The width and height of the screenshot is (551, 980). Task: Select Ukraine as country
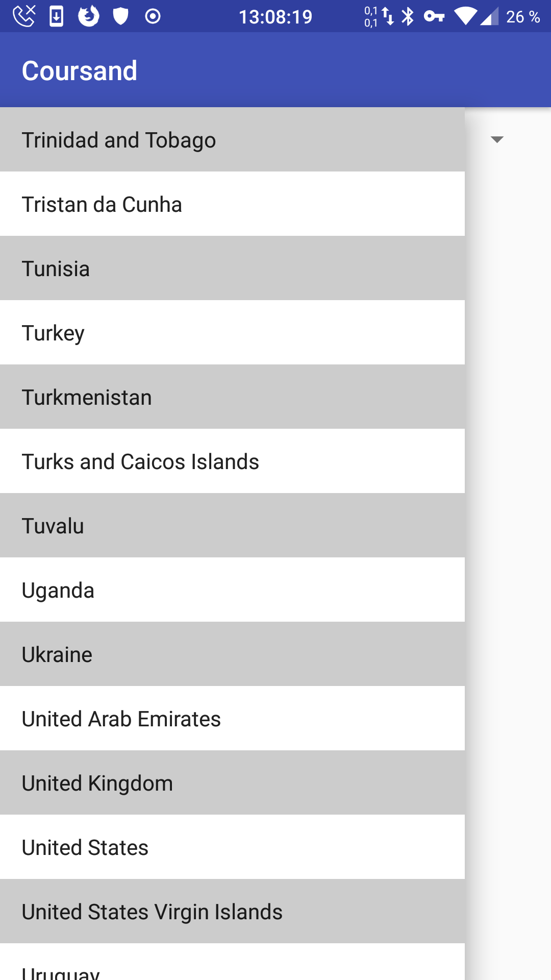click(x=232, y=654)
